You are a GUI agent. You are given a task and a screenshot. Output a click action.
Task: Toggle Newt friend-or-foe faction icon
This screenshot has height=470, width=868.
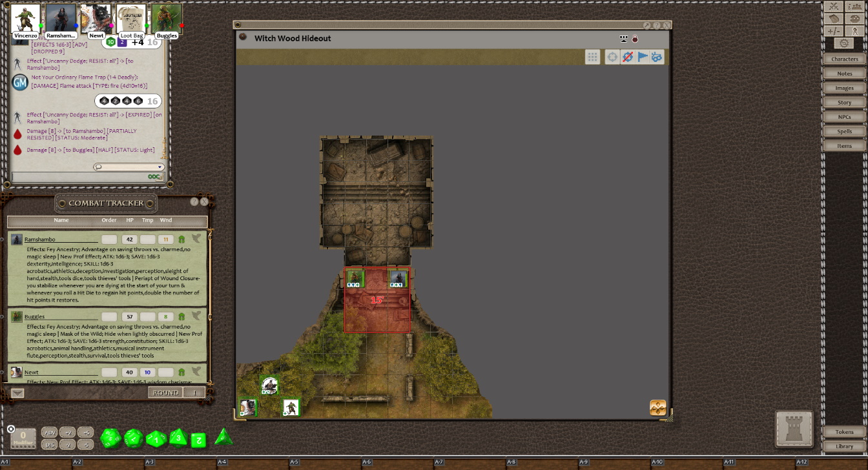coord(181,372)
